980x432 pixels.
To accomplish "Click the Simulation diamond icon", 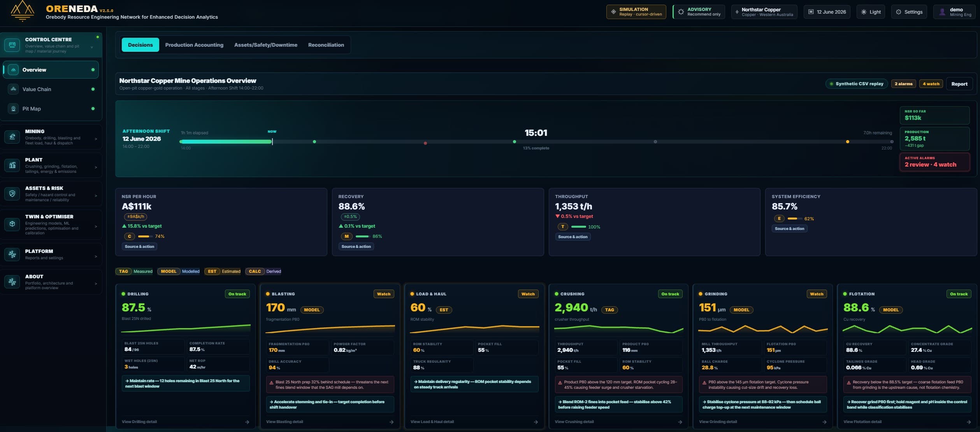I will point(613,12).
